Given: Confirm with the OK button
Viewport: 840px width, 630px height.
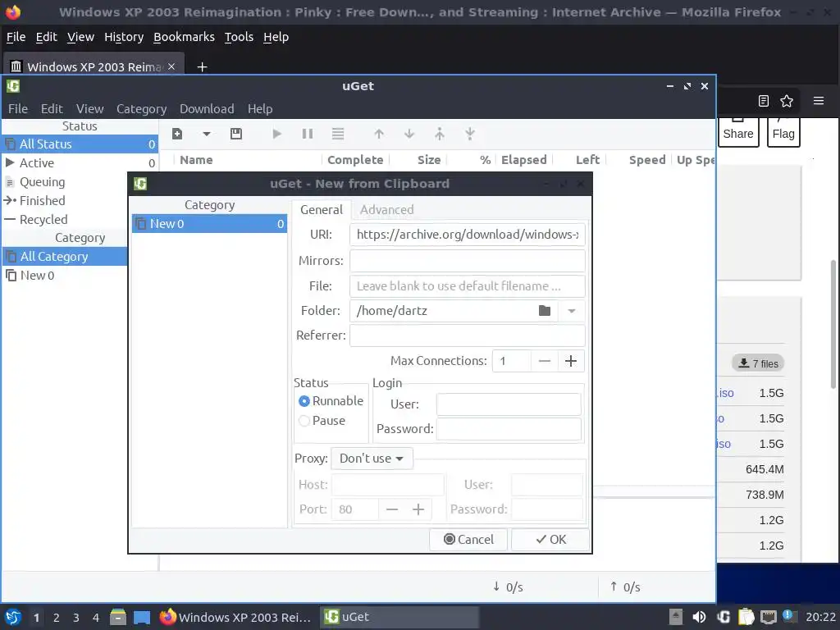Looking at the screenshot, I should coord(550,540).
